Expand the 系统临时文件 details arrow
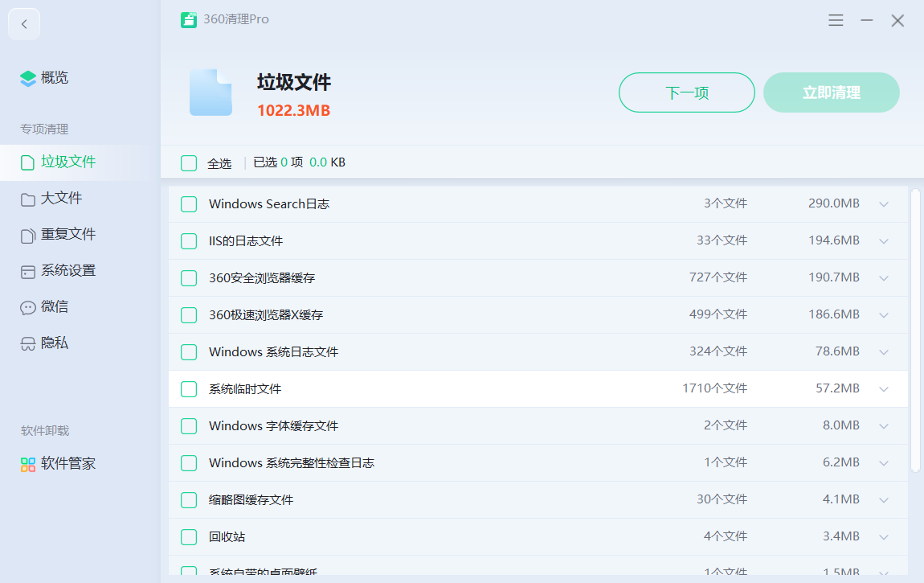This screenshot has height=583, width=924. (x=884, y=389)
